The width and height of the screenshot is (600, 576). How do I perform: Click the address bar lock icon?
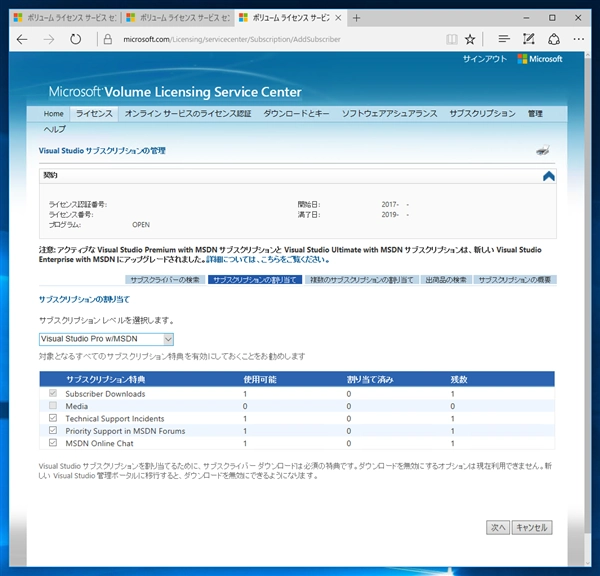pyautogui.click(x=108, y=39)
